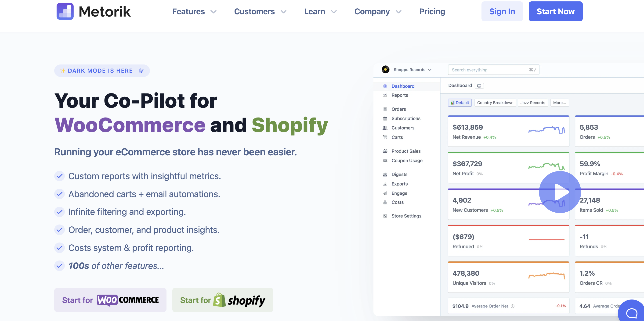Click the Customers icon in sidebar

click(x=385, y=128)
